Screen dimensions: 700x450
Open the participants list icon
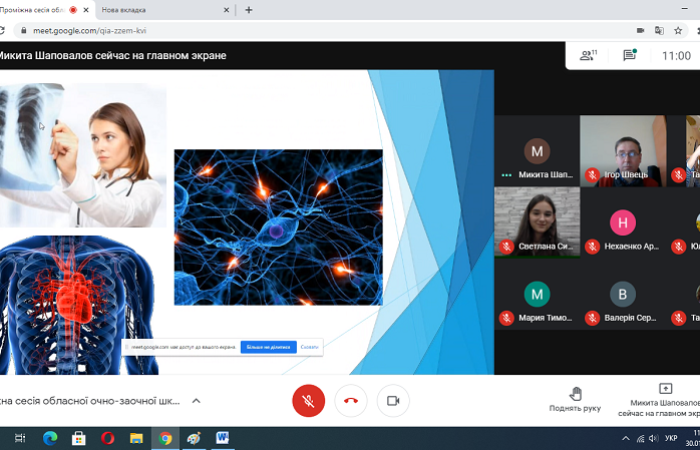pos(588,56)
